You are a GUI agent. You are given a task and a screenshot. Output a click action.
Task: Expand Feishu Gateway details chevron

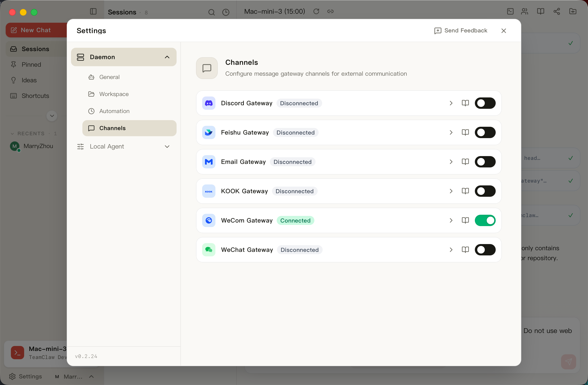(451, 132)
